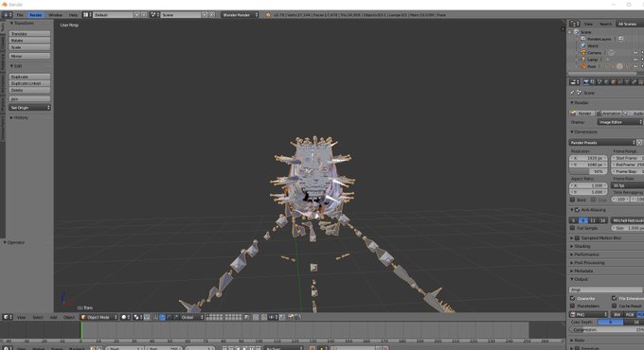The image size is (644, 350).
Task: Toggle the Anti-Aliasing checkbox
Action: click(577, 210)
